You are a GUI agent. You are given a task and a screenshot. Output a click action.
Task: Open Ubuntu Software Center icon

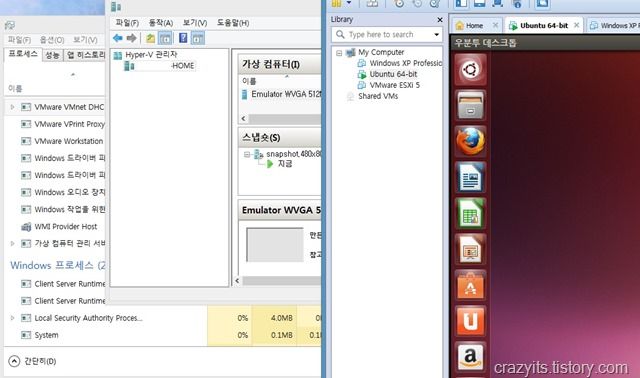click(470, 285)
